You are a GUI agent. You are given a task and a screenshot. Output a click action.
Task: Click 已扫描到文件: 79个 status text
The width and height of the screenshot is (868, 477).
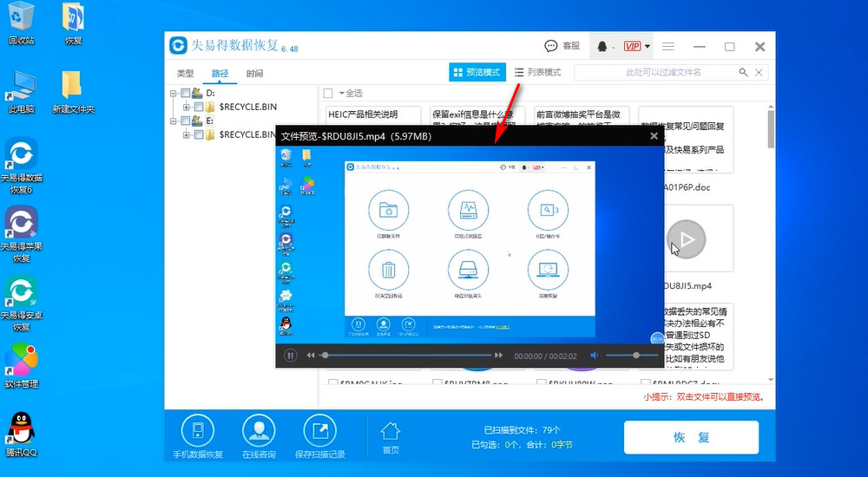tap(522, 430)
